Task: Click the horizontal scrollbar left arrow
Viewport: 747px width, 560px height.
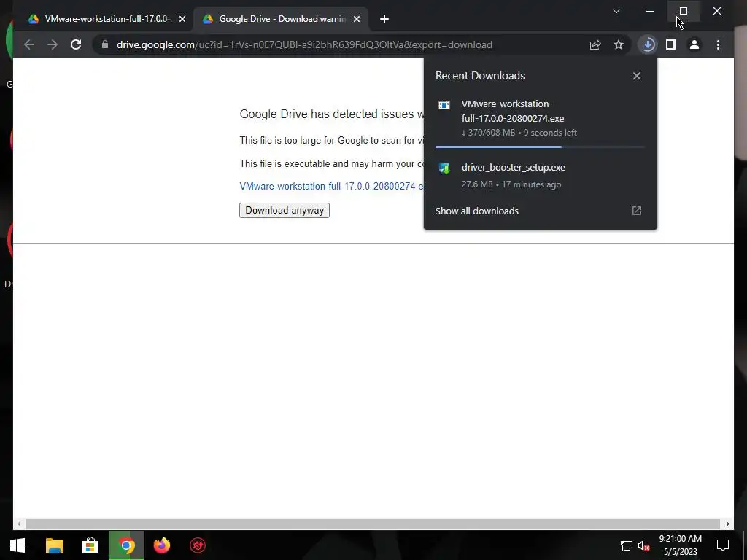Action: [x=19, y=524]
